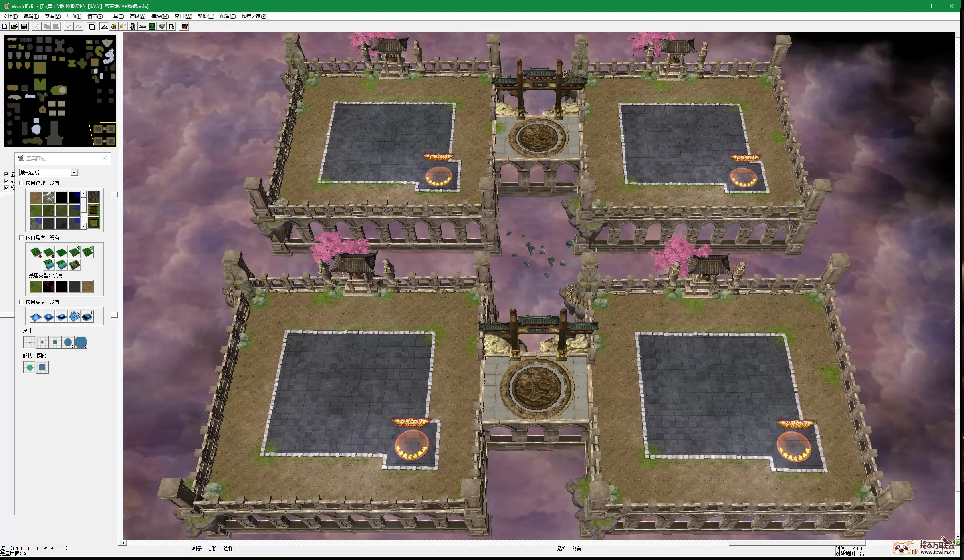Open the Trigger Editor 'a' icon

pos(114,26)
